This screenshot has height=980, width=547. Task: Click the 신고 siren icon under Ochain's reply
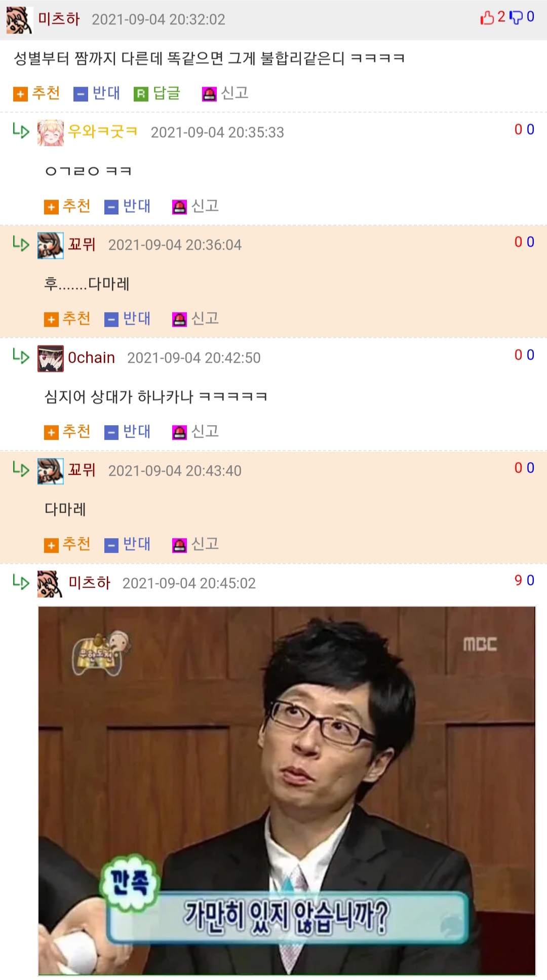[179, 433]
